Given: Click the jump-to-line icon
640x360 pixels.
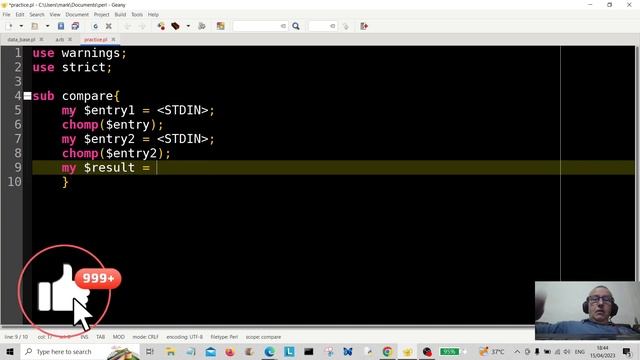Looking at the screenshot, I should pyautogui.click(x=346, y=26).
